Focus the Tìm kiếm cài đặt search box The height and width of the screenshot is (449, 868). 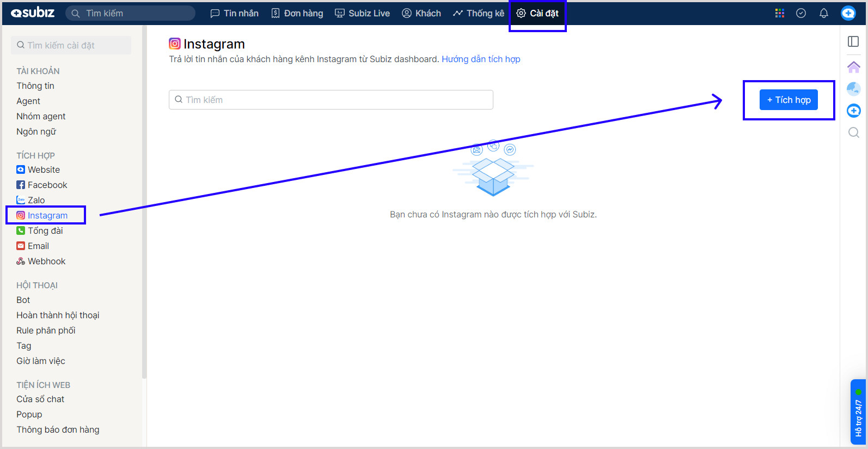[x=71, y=45]
